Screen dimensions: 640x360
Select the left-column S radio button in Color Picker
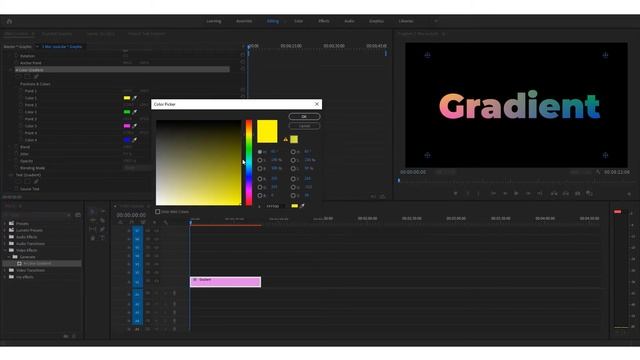click(x=260, y=160)
